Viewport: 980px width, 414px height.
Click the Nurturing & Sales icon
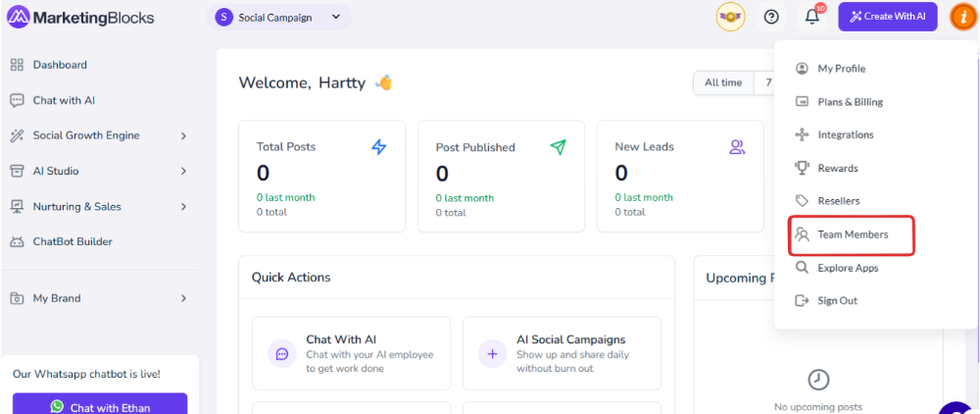tap(17, 206)
